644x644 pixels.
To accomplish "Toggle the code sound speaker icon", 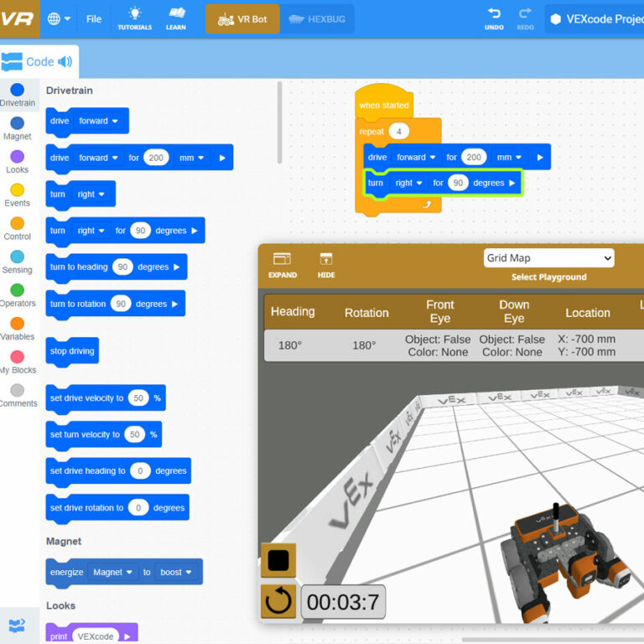I will point(65,61).
